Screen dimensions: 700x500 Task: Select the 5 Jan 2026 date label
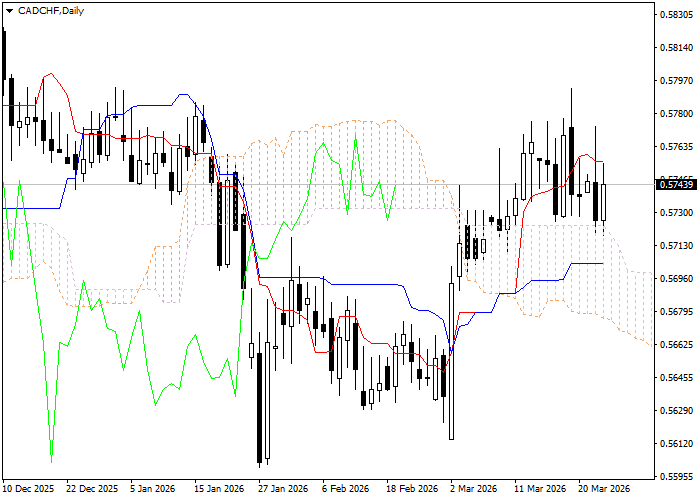[x=154, y=489]
